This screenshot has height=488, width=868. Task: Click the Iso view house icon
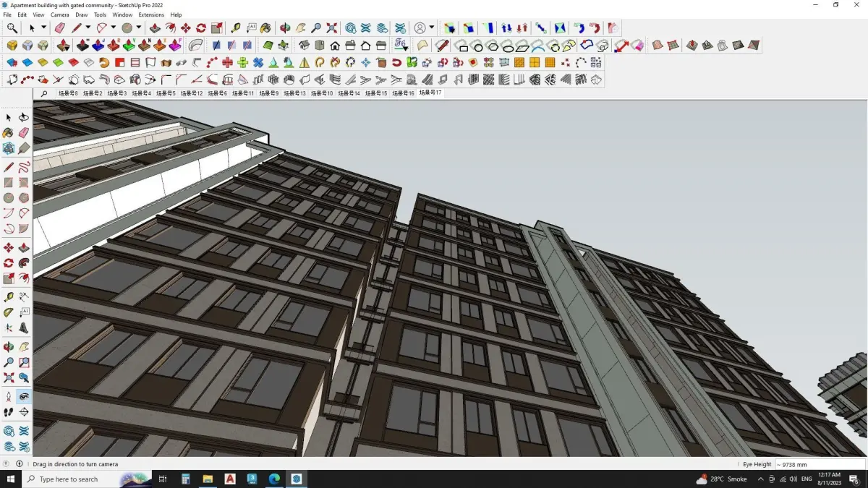tap(305, 45)
